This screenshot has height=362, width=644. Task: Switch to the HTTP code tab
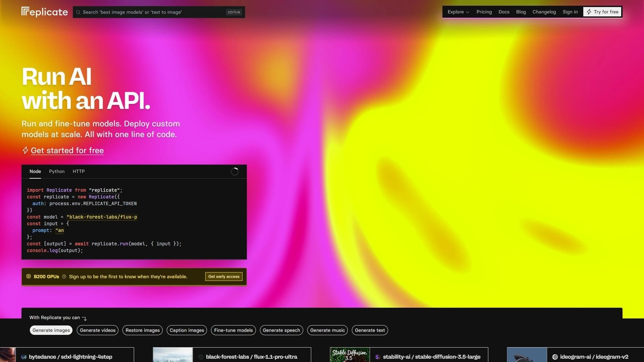pos(79,171)
